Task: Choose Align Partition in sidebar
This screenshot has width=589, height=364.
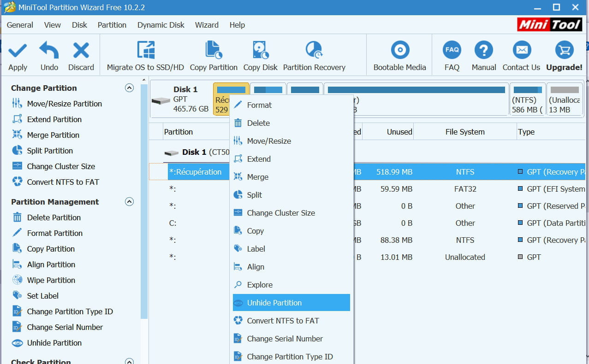Action: click(51, 264)
